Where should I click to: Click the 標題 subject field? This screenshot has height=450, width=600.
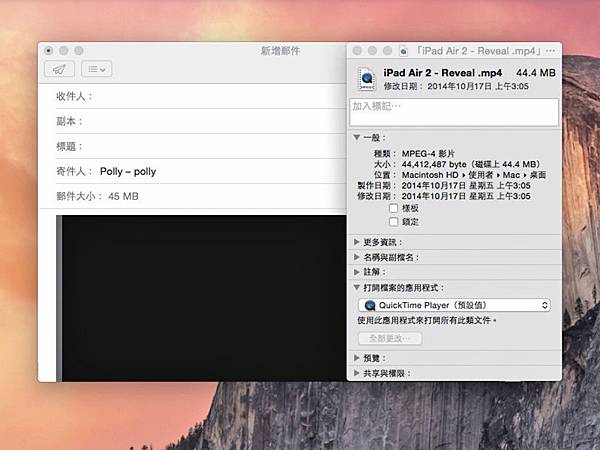pos(201,146)
